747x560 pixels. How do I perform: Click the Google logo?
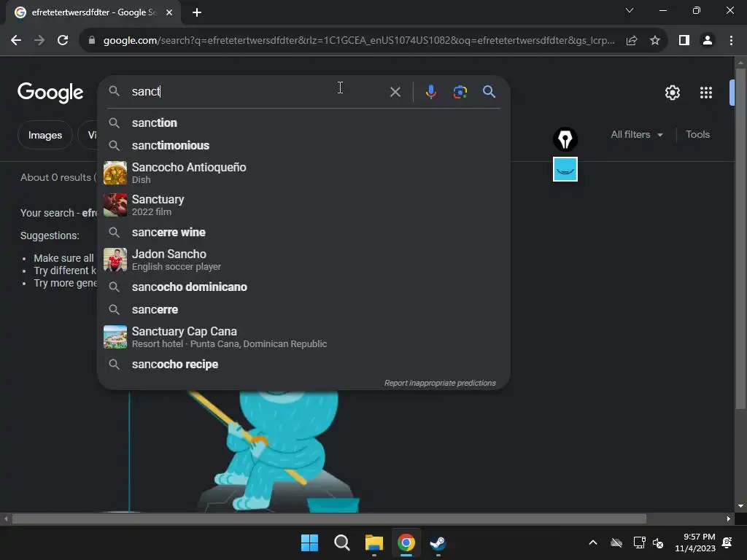[50, 93]
